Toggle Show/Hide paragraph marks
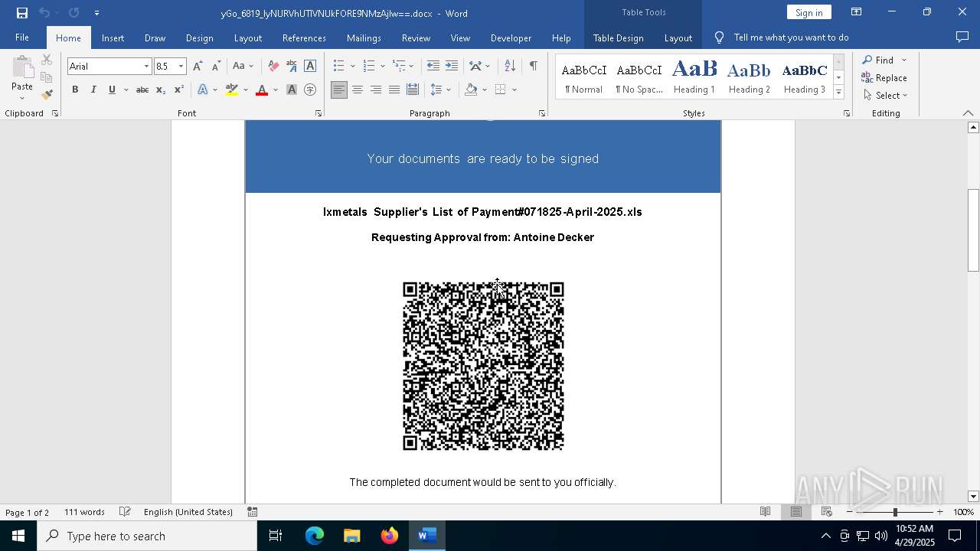980x551 pixels. 533,67
